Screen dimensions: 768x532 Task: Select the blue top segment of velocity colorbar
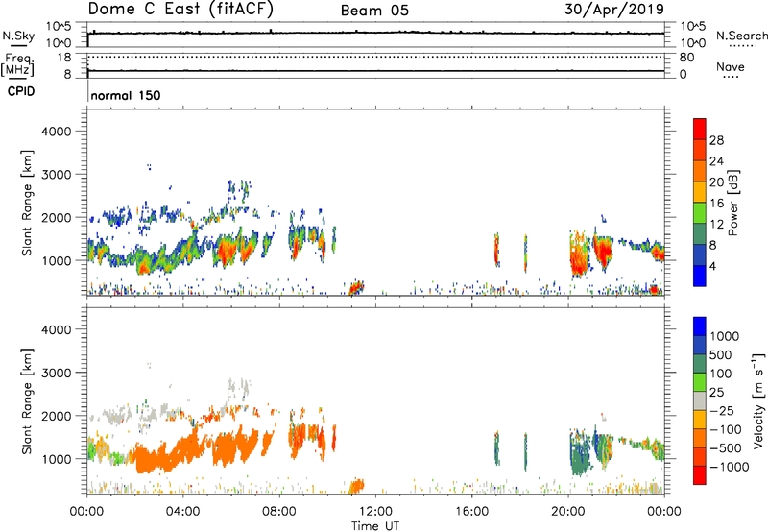tap(700, 326)
